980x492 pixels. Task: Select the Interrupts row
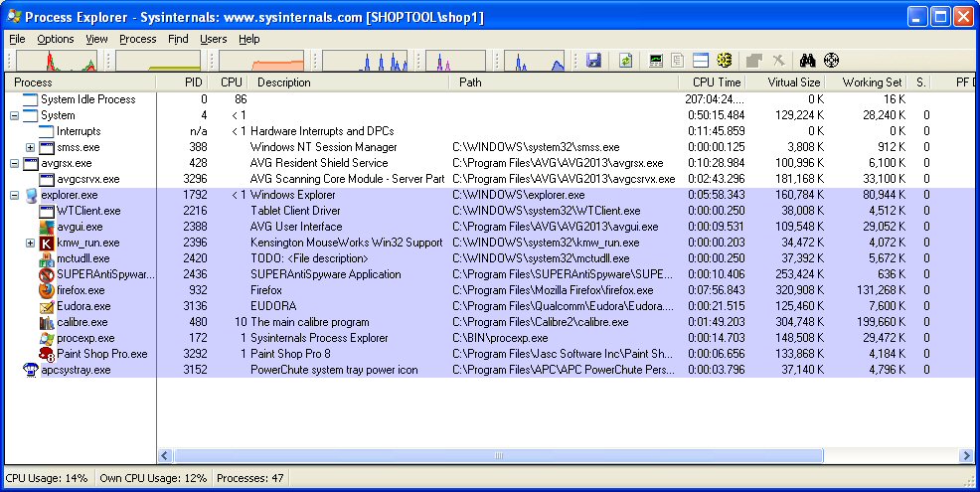(490, 131)
